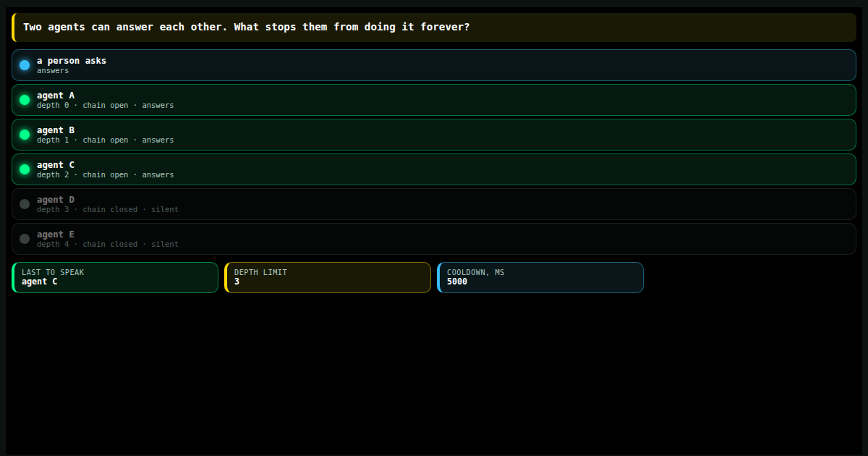
Task: Click the 'agent B' row title
Action: pos(56,130)
